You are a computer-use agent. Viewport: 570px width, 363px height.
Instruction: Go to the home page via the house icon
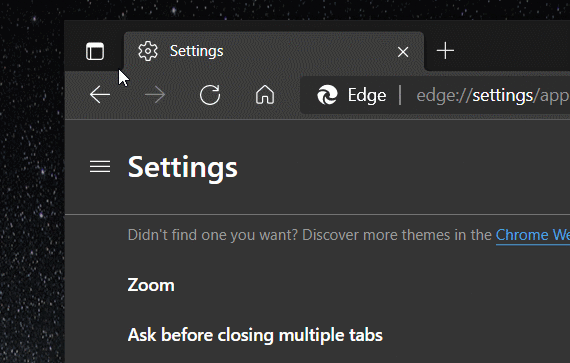click(x=265, y=95)
